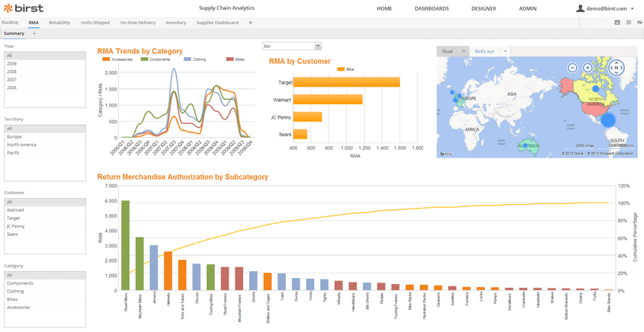Click the Accessories legend swatch
644x332 pixels.
click(x=105, y=59)
